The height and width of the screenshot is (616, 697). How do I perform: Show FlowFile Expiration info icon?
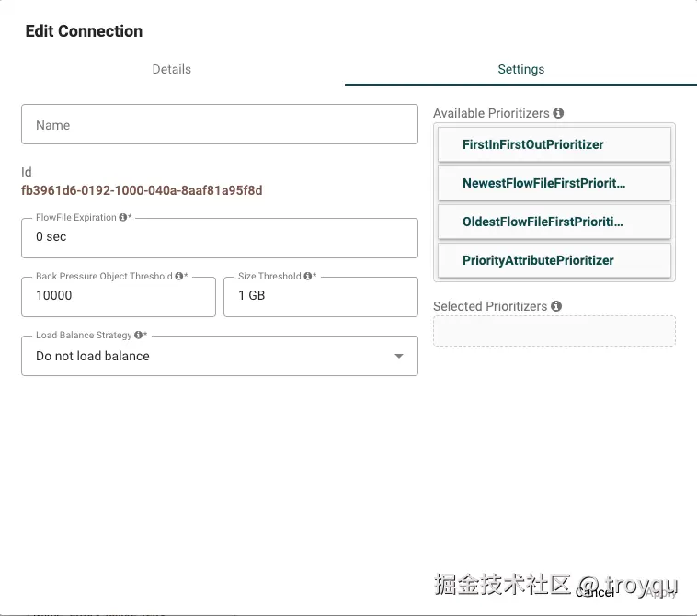[122, 217]
